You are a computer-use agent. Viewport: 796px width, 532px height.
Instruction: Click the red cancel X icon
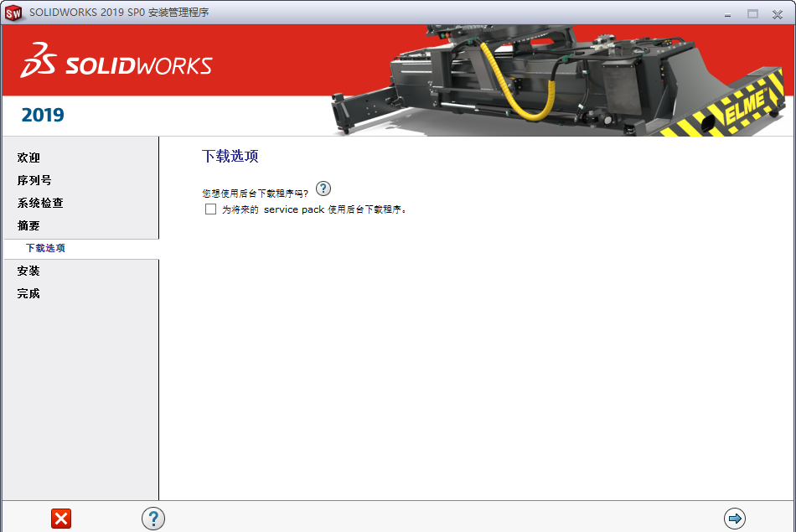click(x=61, y=519)
